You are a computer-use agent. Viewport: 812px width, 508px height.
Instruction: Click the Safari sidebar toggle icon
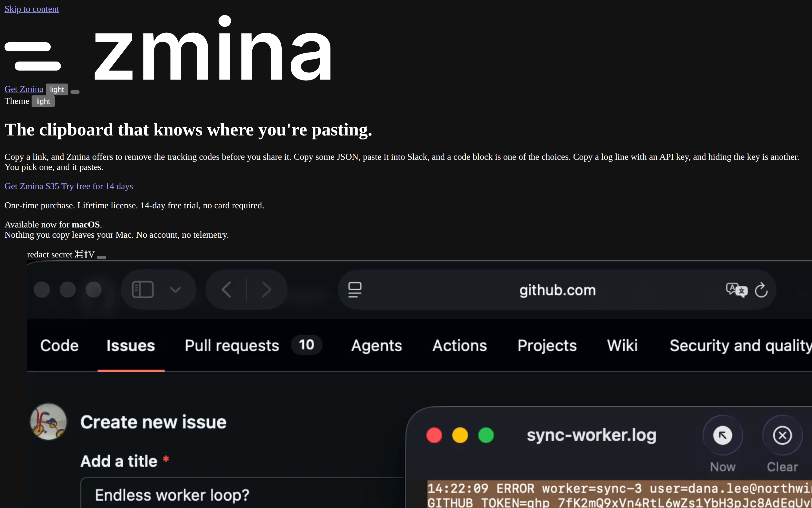pyautogui.click(x=143, y=290)
